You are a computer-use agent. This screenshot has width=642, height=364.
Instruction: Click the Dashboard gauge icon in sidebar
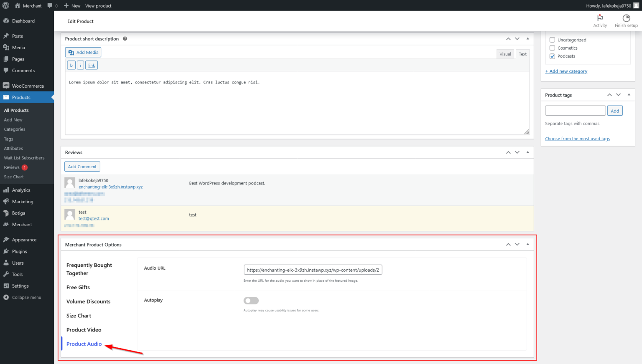6,21
